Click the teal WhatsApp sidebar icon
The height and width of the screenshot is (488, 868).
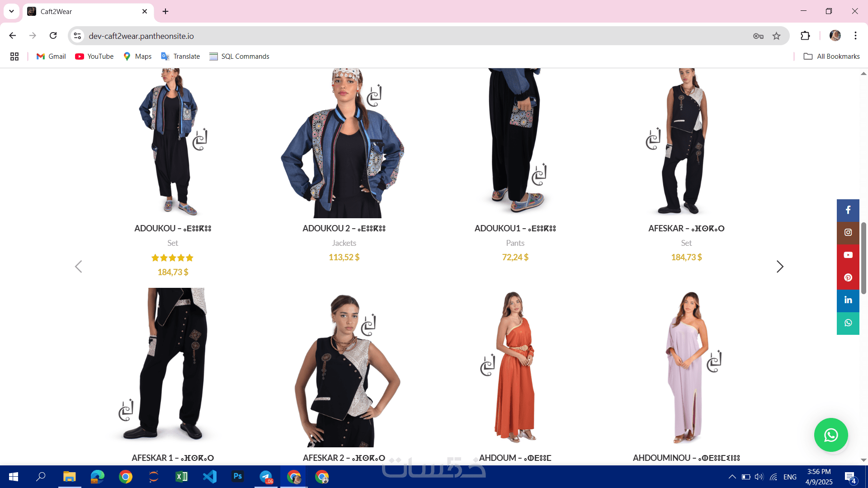point(848,323)
